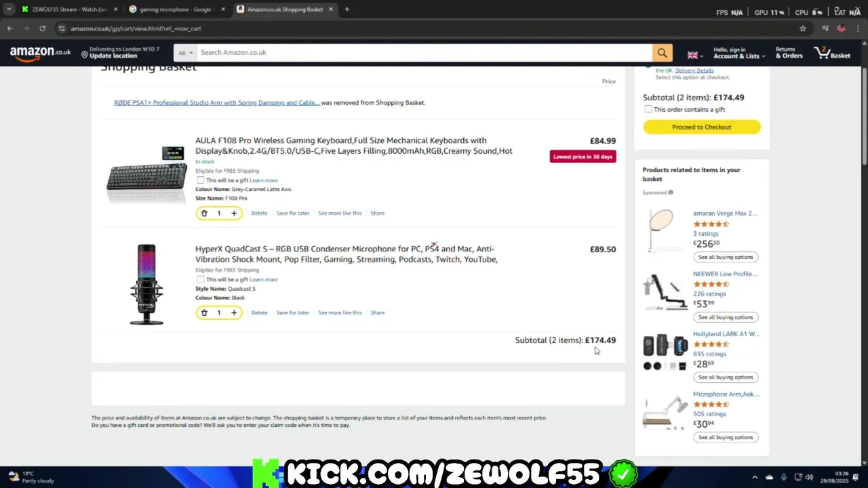Click See all buying options for Hollyland LARK

(726, 378)
